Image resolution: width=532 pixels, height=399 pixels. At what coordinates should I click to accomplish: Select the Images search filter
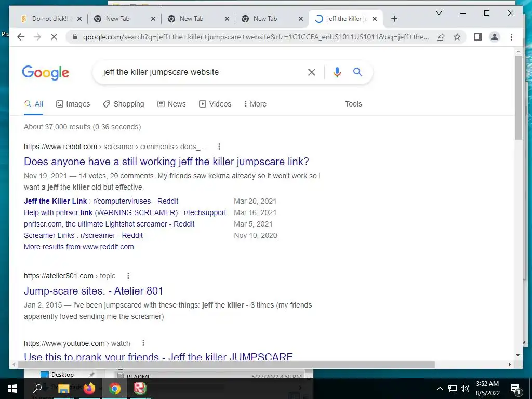click(73, 104)
